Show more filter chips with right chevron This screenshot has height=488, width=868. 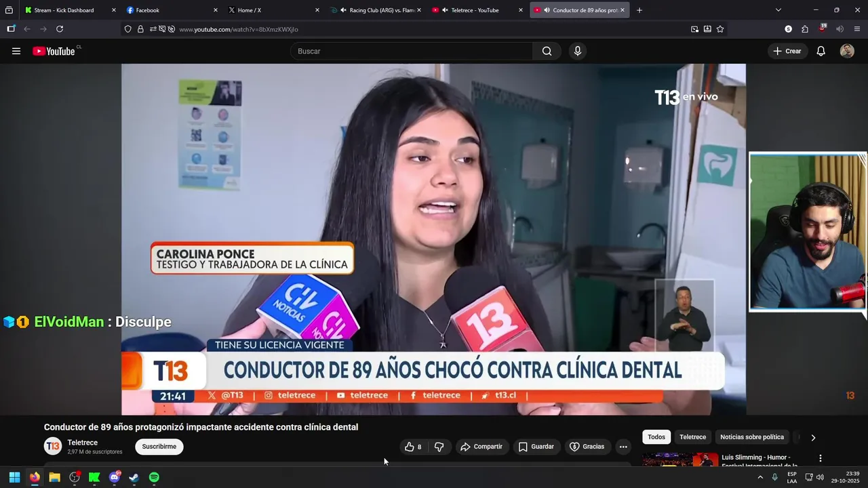[x=813, y=437]
